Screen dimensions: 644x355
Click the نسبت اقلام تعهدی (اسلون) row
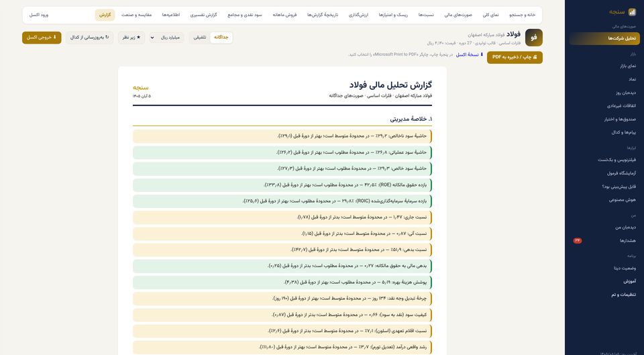pos(282,331)
